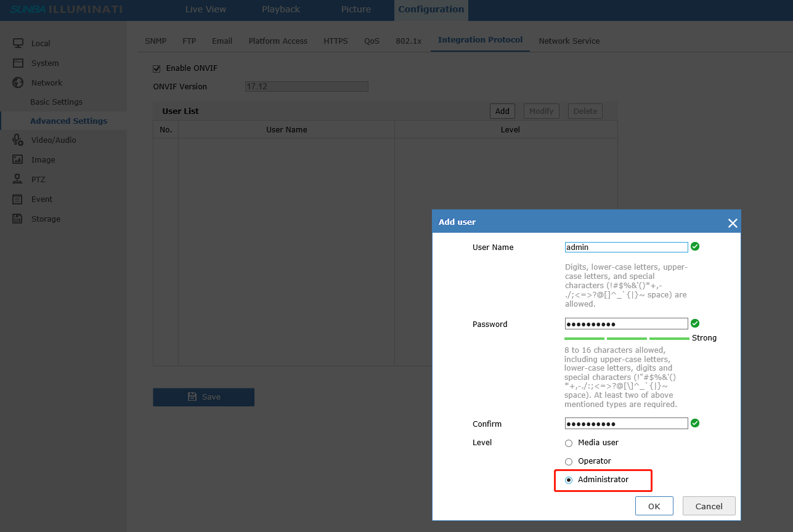The height and width of the screenshot is (532, 793).
Task: Open the Playback tab
Action: coord(281,9)
